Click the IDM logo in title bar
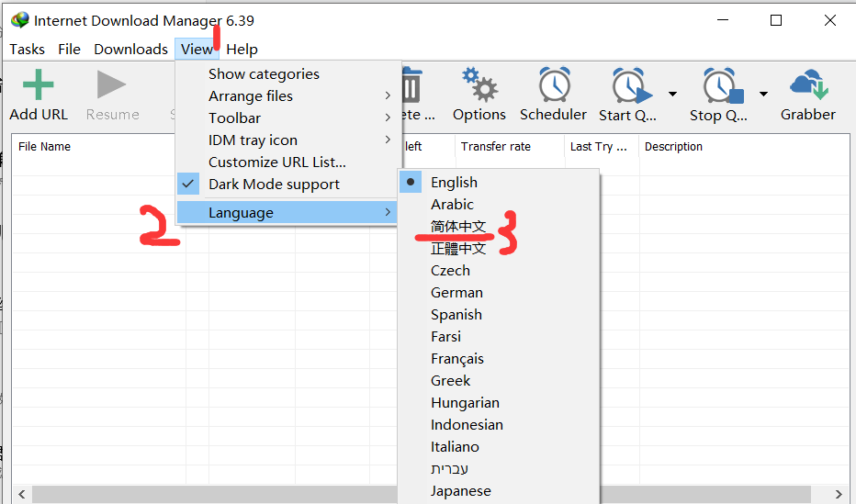Screen dimensions: 856x504 tap(19, 20)
